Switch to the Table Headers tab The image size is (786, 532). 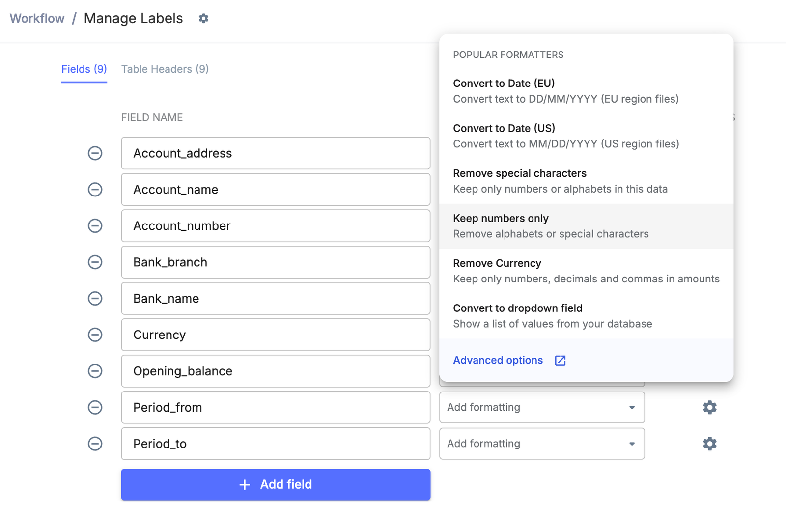[165, 69]
